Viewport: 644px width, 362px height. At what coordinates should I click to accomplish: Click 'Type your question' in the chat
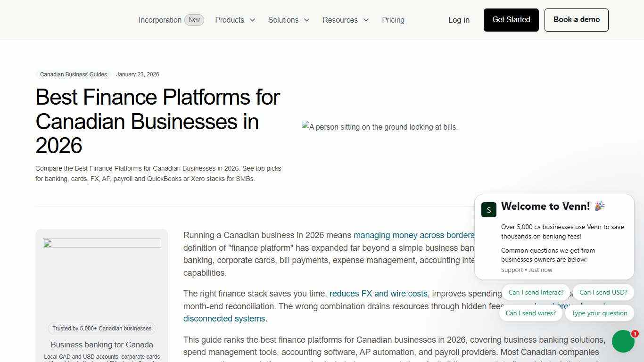(x=599, y=313)
